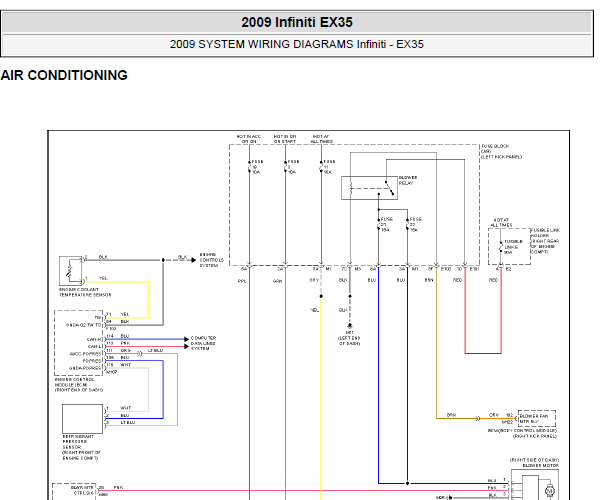The width and height of the screenshot is (600, 500).
Task: Click the 'AIR CONDITIONING' heading
Action: (x=64, y=75)
